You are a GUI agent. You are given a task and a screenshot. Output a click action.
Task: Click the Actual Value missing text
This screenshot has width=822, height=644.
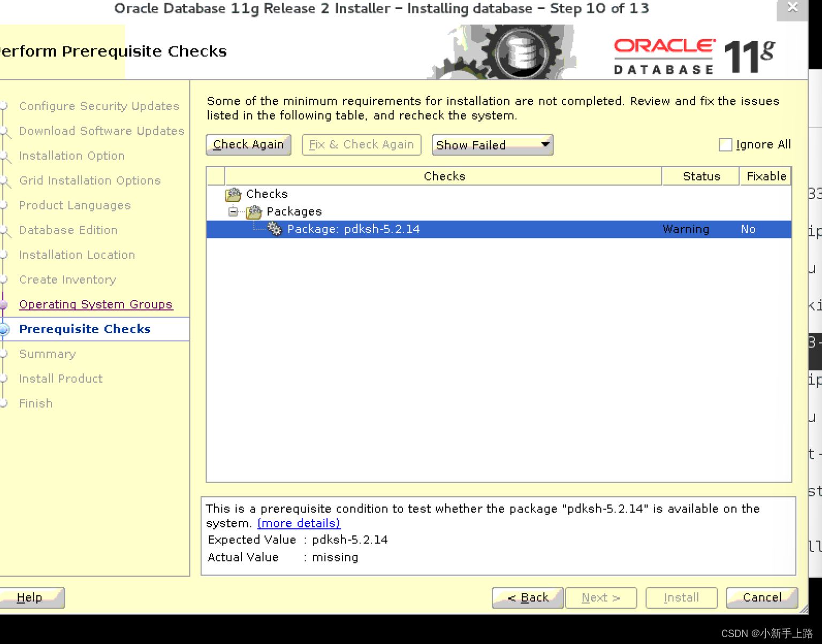tap(335, 557)
